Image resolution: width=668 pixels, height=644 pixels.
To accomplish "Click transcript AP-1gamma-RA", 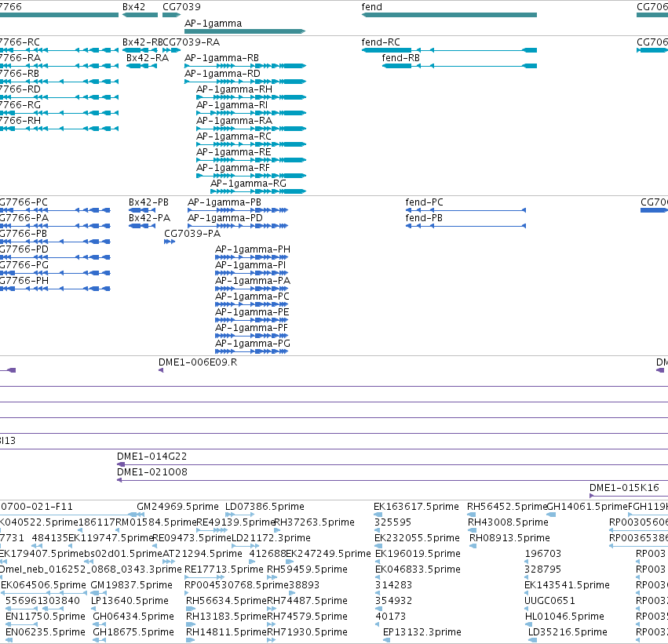I will coord(234,121).
